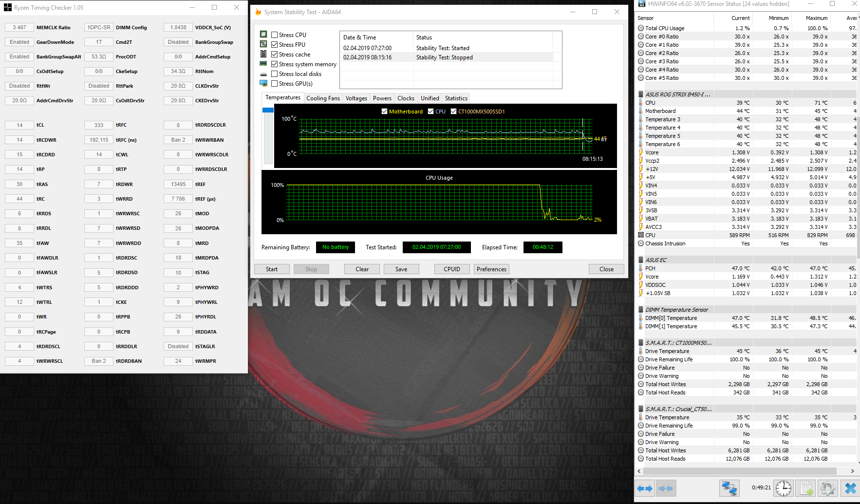Screen dimensions: 860x504
Task: Click the RAM icon beside Stress system memory
Action: [263, 64]
